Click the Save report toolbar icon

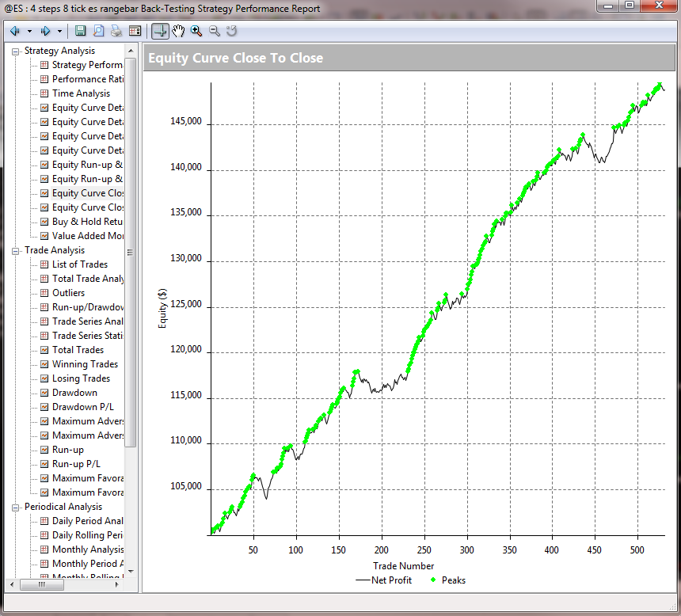(x=81, y=31)
